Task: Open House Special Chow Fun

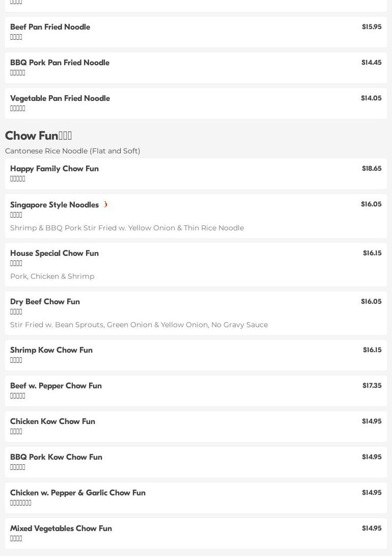Action: (196, 264)
